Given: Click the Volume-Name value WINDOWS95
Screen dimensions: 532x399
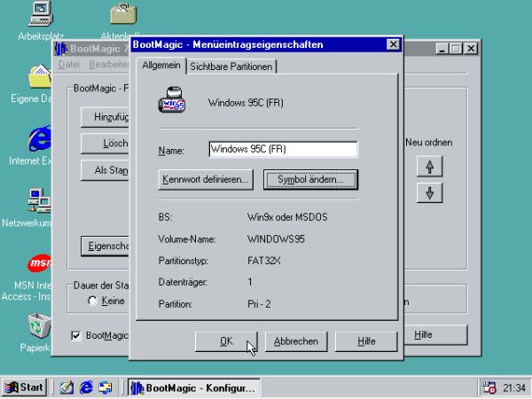Looking at the screenshot, I should click(276, 239).
